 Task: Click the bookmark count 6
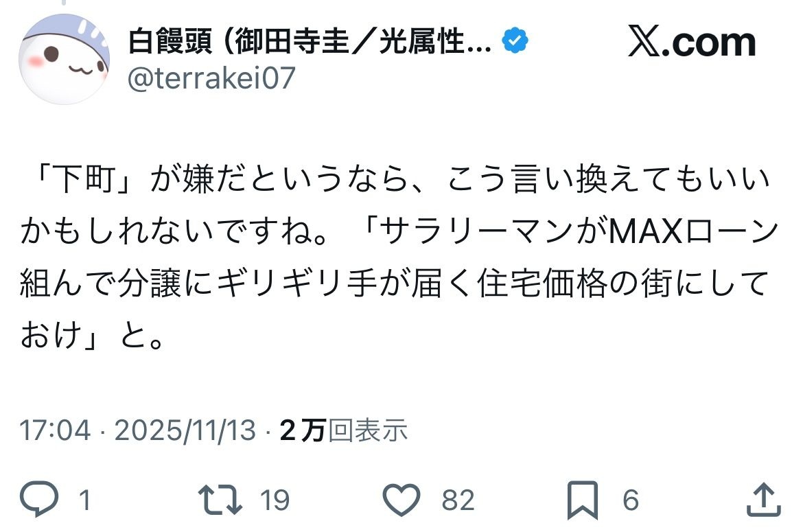[631, 500]
